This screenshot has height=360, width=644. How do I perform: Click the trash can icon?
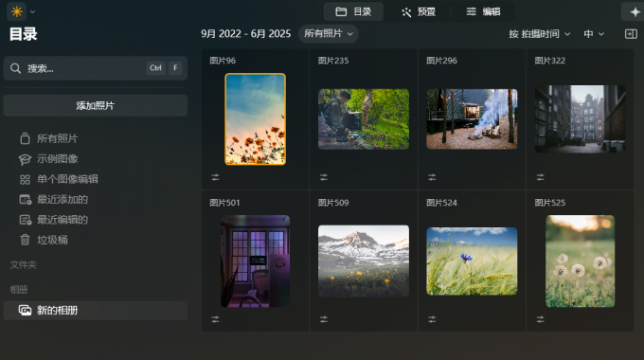tap(25, 240)
